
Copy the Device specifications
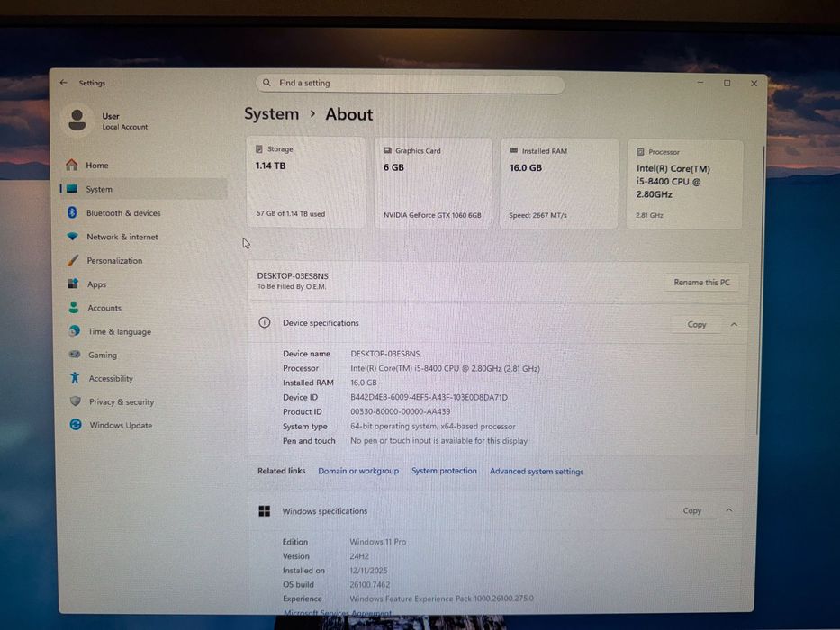[697, 324]
